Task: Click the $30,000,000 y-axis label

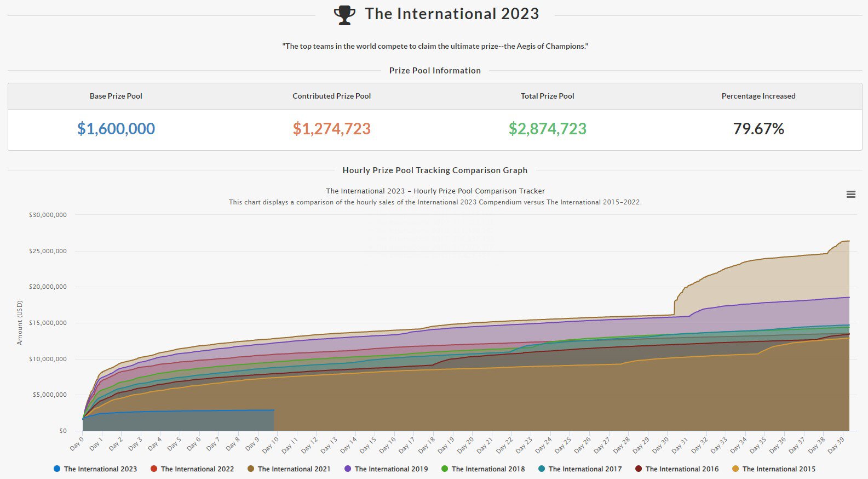Action: pos(48,215)
